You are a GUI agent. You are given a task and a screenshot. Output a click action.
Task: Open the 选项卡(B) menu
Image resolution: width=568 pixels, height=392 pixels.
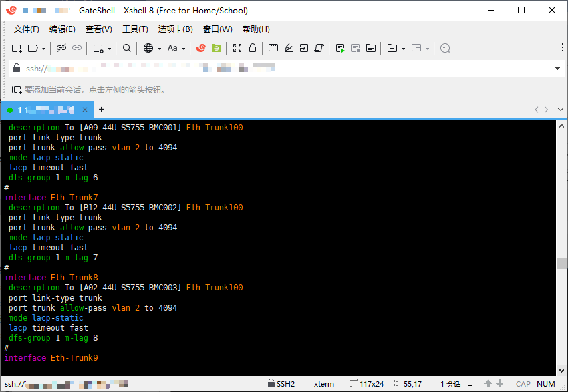coord(175,29)
